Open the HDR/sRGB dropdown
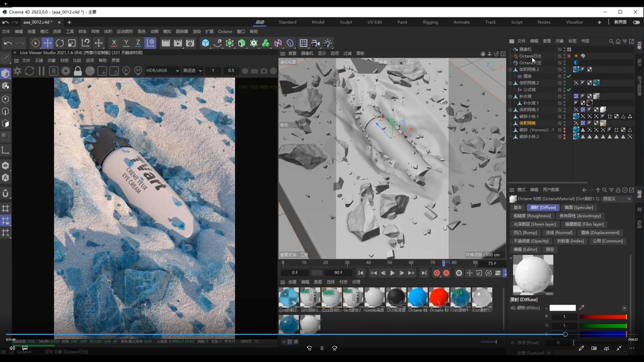644x362 pixels. (162, 71)
